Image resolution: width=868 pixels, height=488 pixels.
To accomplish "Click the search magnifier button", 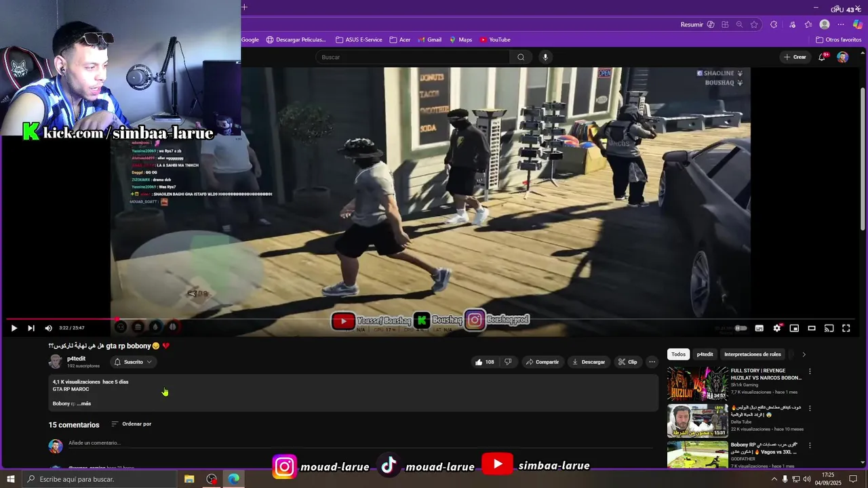I will pyautogui.click(x=521, y=57).
